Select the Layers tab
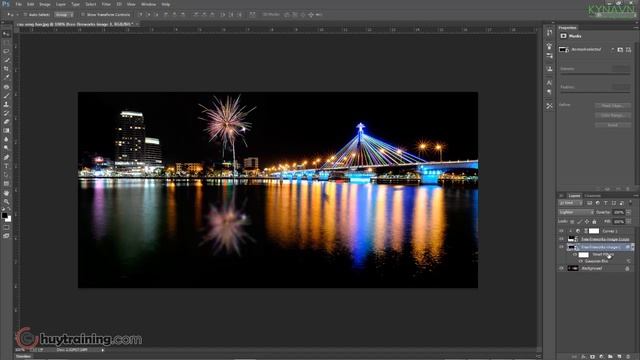Screen dimensions: 640x360 (574, 196)
